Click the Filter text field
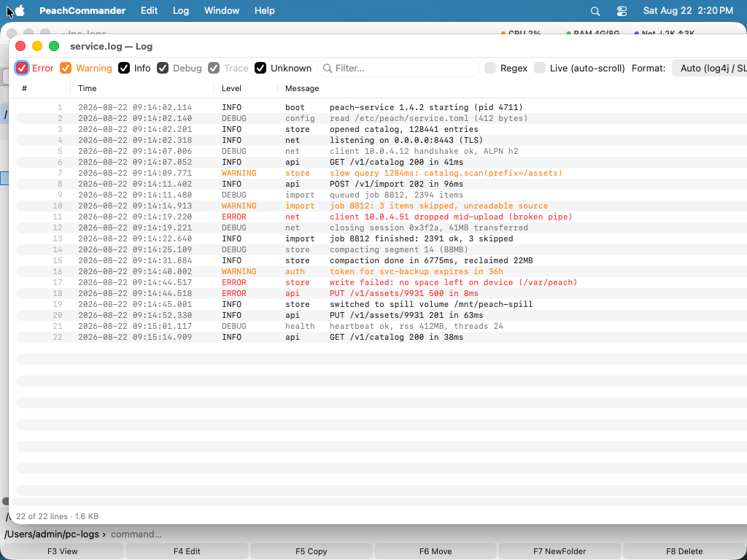 point(398,68)
